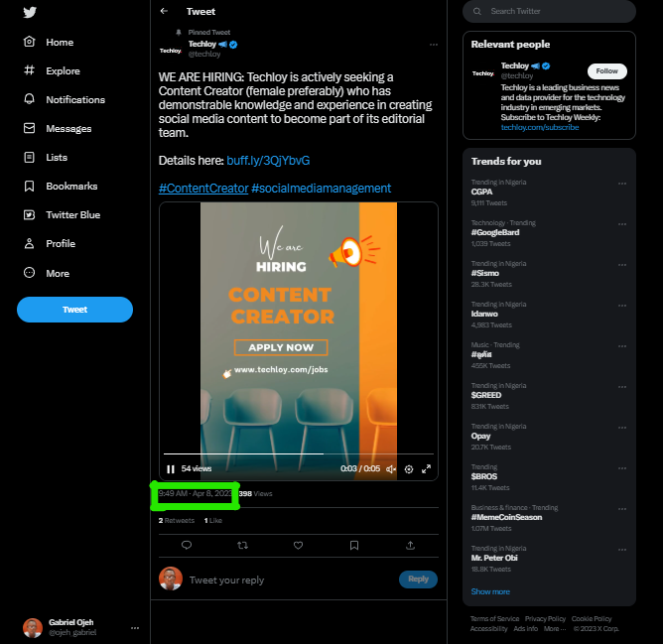
Task: Expand account menu beside Gabriel Ojeh
Action: click(135, 628)
